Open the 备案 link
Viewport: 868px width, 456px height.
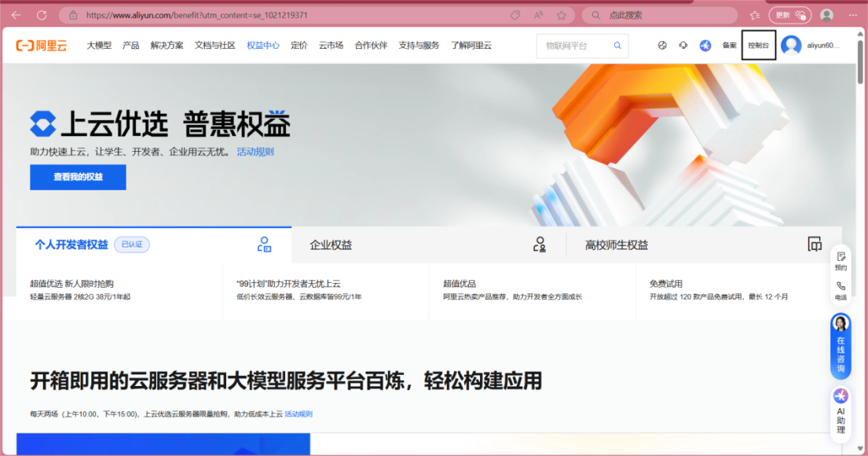coord(729,46)
